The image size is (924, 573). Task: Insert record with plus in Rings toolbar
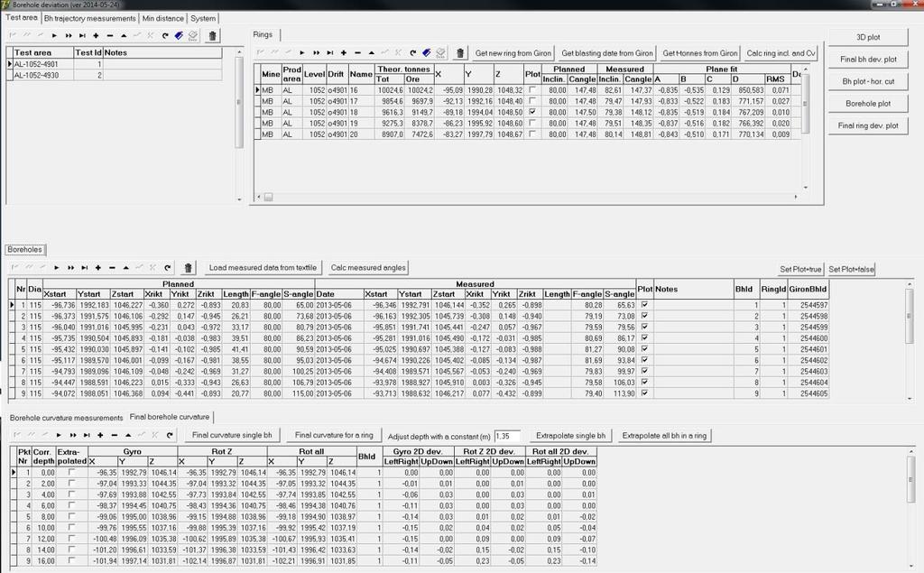point(344,53)
